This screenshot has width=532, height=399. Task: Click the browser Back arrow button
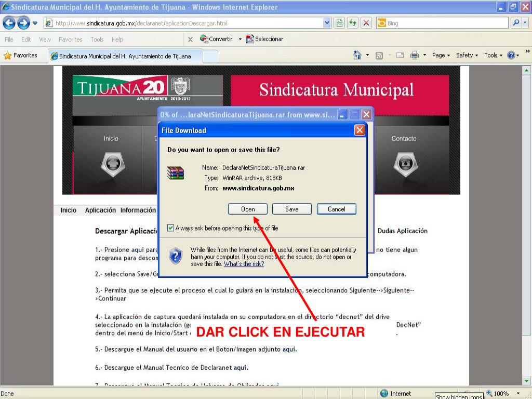tap(9, 23)
